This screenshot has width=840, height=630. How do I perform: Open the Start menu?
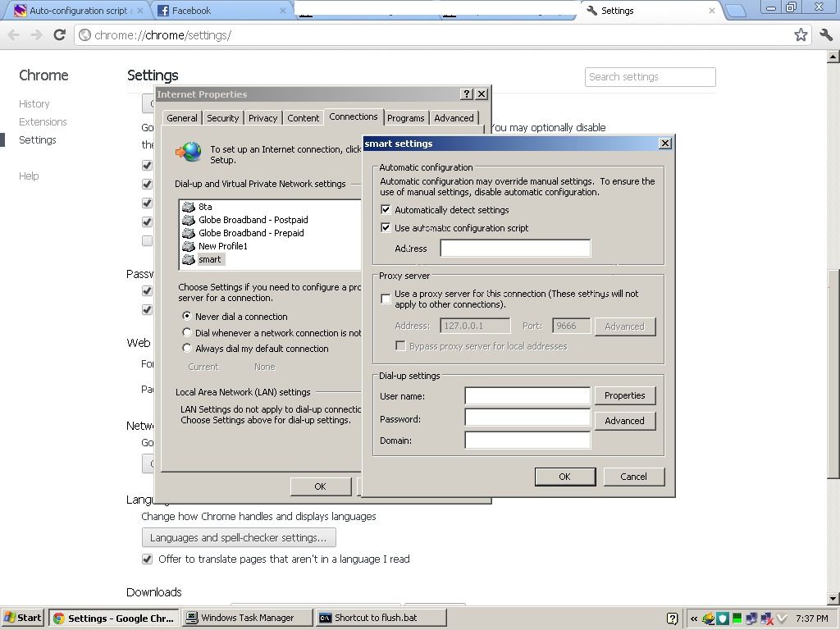pos(23,619)
